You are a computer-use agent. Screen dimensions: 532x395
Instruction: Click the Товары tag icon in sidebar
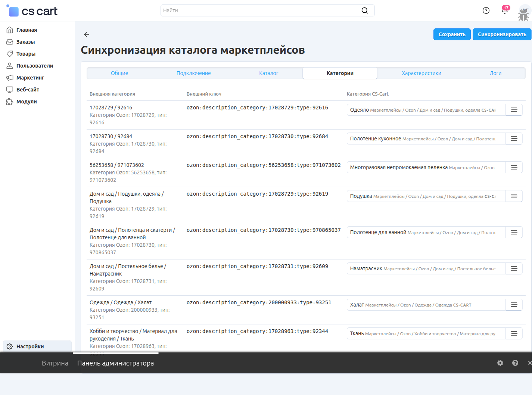pyautogui.click(x=10, y=54)
